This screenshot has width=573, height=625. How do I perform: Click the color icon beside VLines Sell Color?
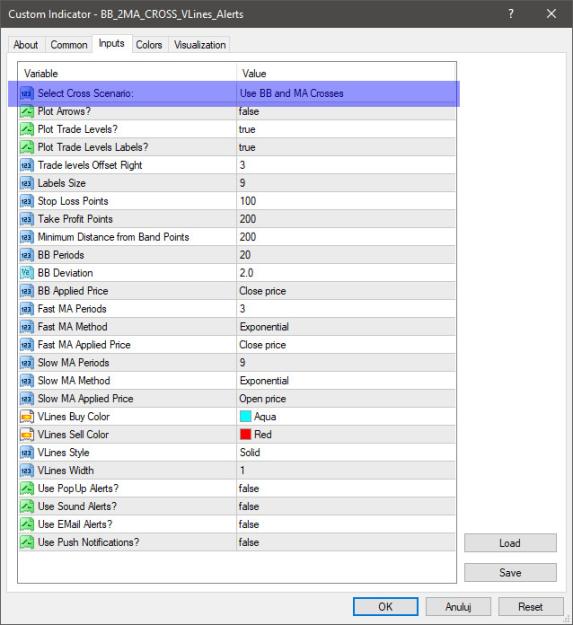tap(27, 434)
